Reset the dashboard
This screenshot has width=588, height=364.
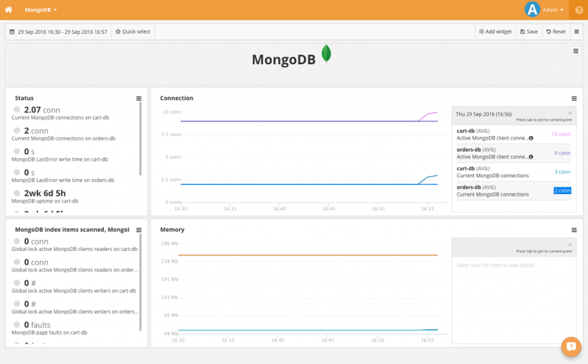[x=556, y=32]
